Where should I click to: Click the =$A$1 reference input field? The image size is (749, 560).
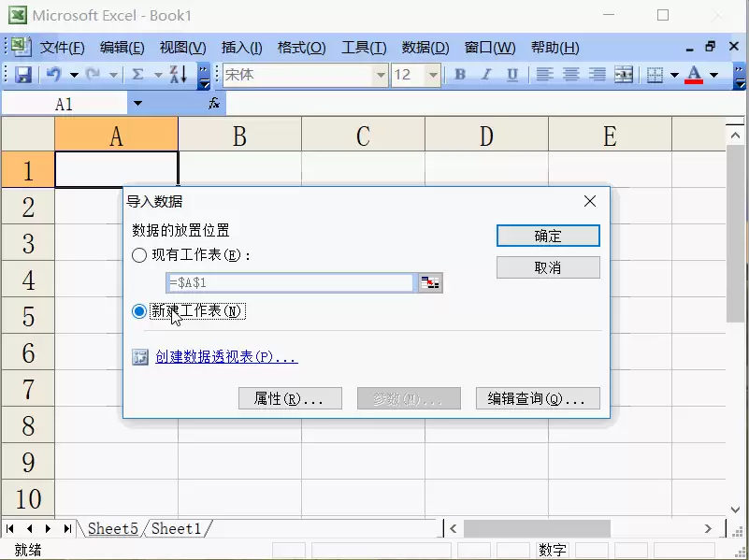[290, 282]
